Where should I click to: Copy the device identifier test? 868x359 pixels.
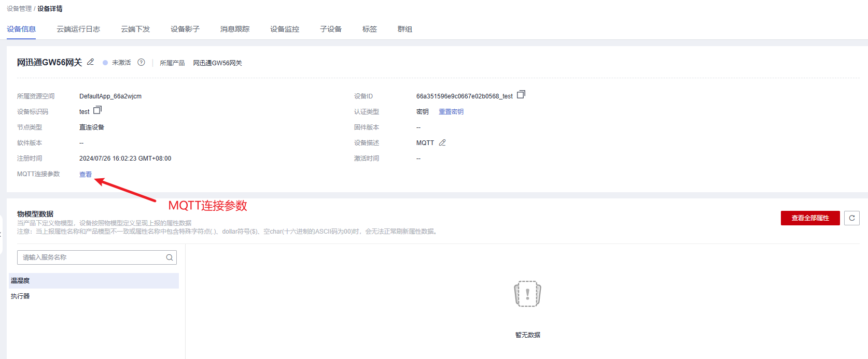point(97,110)
